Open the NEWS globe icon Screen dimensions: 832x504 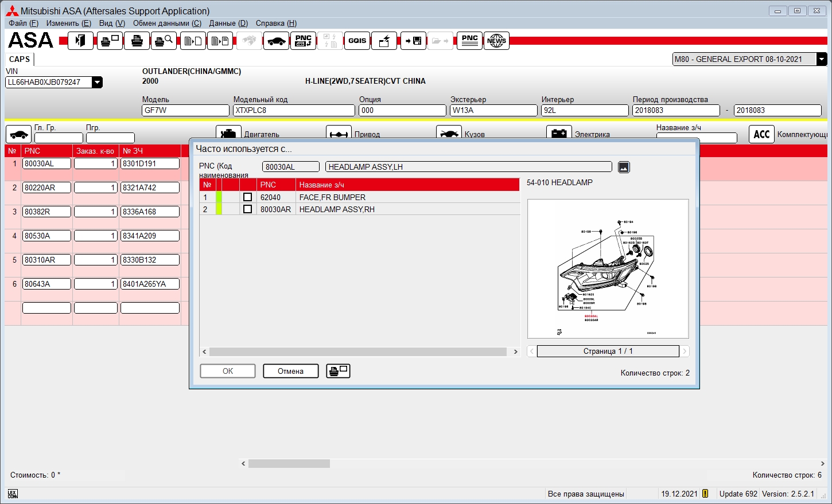pos(496,41)
